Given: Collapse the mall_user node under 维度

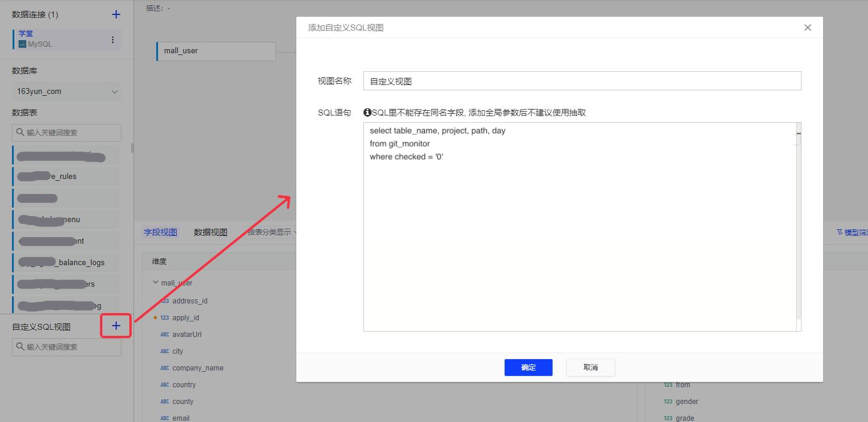Looking at the screenshot, I should [x=156, y=282].
